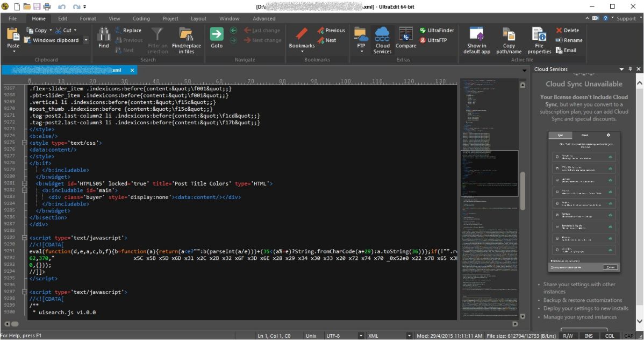Click the Goto button
Image resolution: width=644 pixels, height=340 pixels.
coord(217,37)
